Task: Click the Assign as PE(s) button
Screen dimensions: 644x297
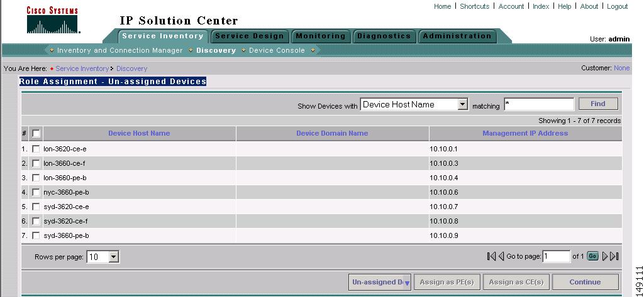Action: point(447,282)
